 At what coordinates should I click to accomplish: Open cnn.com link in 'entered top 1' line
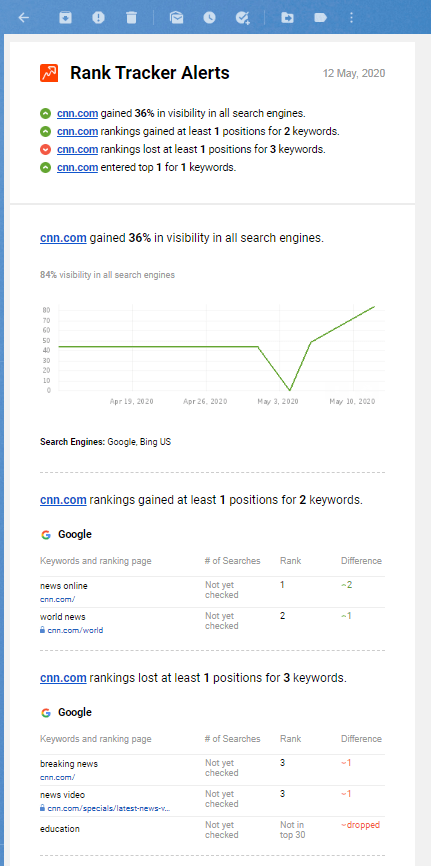(x=77, y=167)
